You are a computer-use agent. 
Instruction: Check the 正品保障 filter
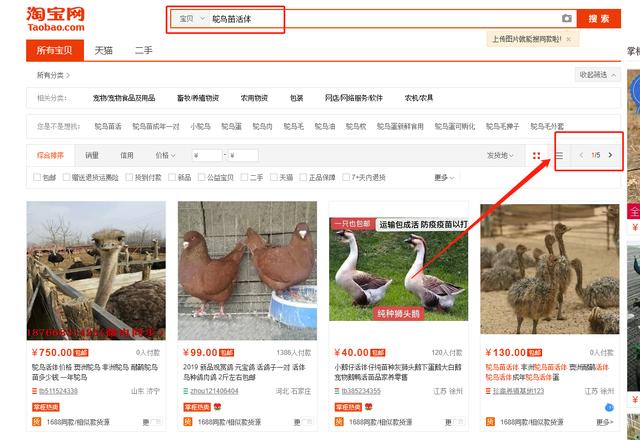coord(303,177)
